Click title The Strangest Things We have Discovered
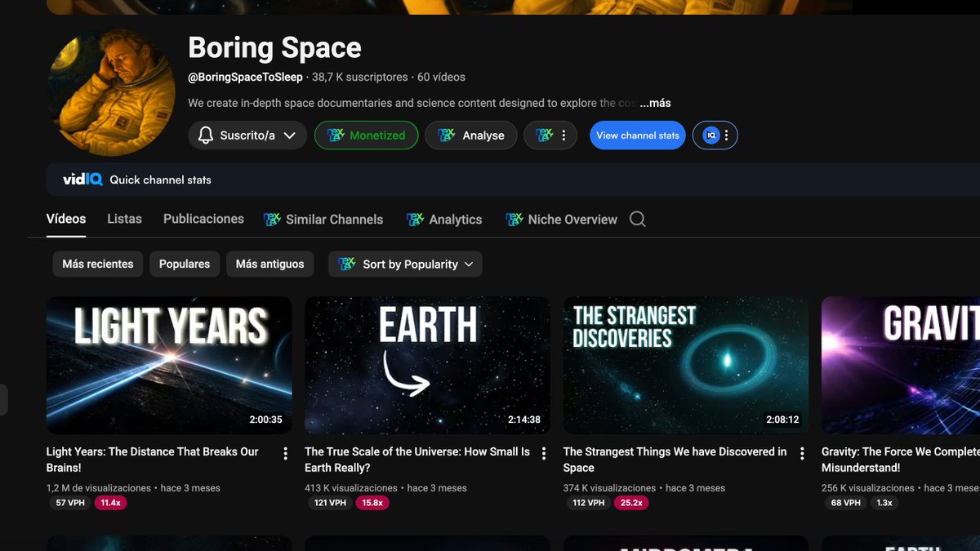Viewport: 980px width, 551px height. 675,460
